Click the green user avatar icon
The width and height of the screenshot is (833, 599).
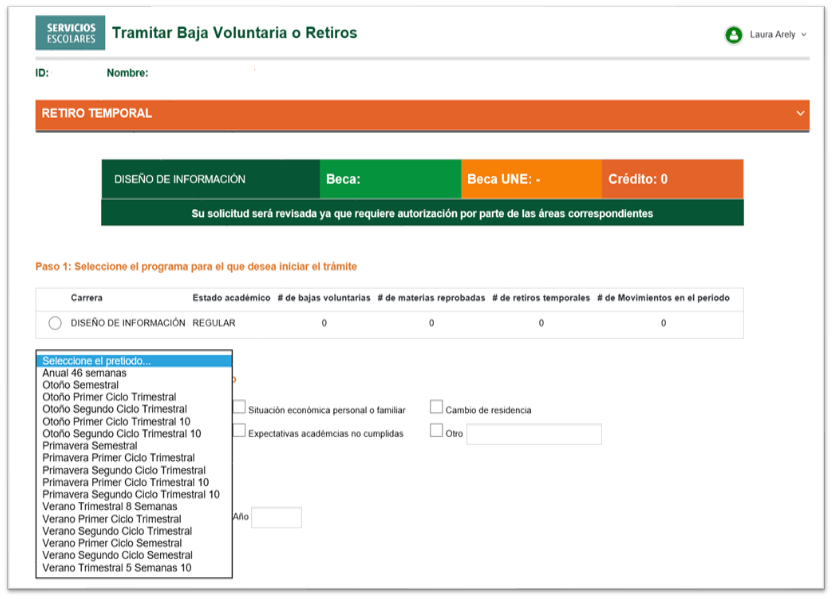tap(731, 33)
